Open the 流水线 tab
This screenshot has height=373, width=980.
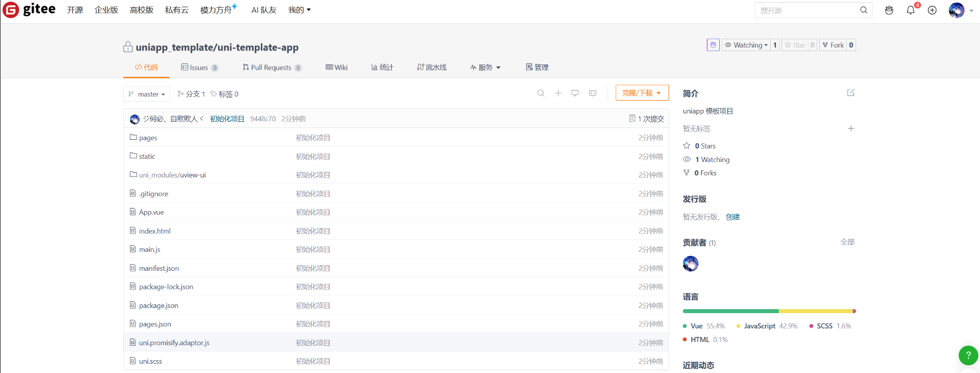(x=432, y=68)
